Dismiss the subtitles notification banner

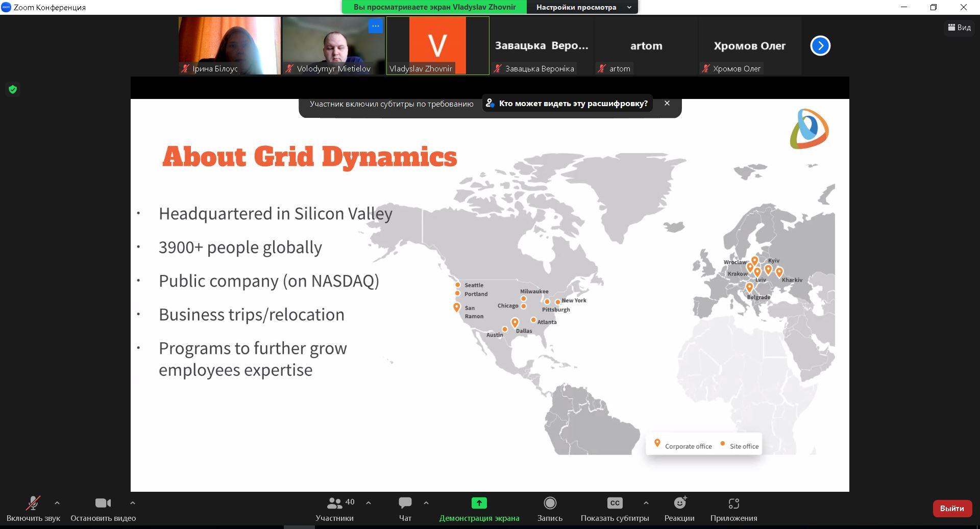click(x=667, y=103)
